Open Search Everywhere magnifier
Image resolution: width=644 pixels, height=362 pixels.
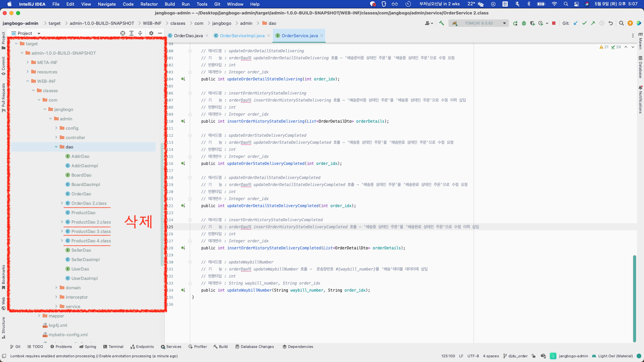pos(621,23)
